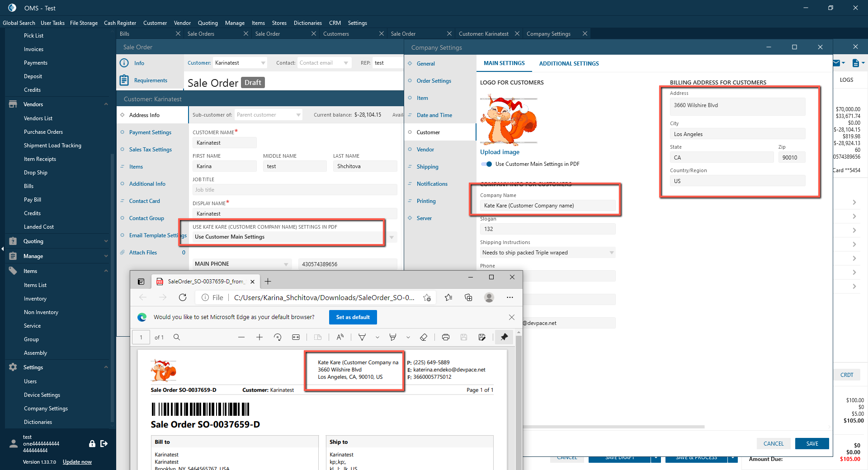Viewport: 868px width, 470px height.
Task: Click the Vendors section icon in sidebar
Action: [13, 104]
